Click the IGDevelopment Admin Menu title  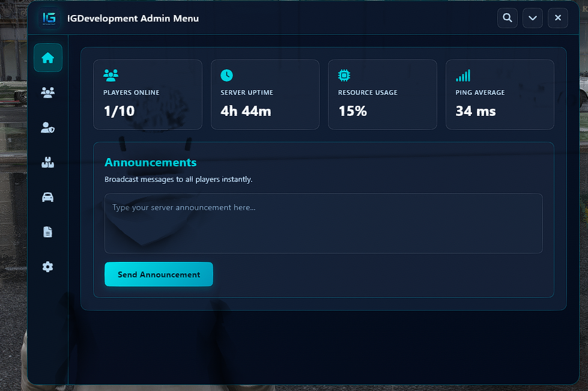point(133,19)
